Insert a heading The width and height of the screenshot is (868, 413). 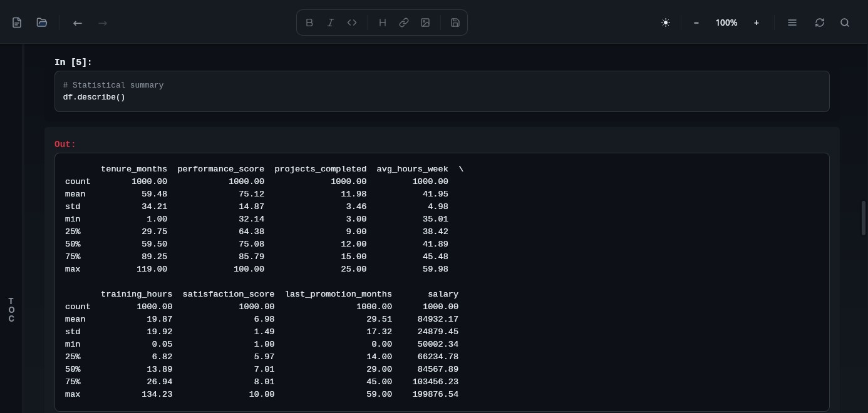click(383, 23)
